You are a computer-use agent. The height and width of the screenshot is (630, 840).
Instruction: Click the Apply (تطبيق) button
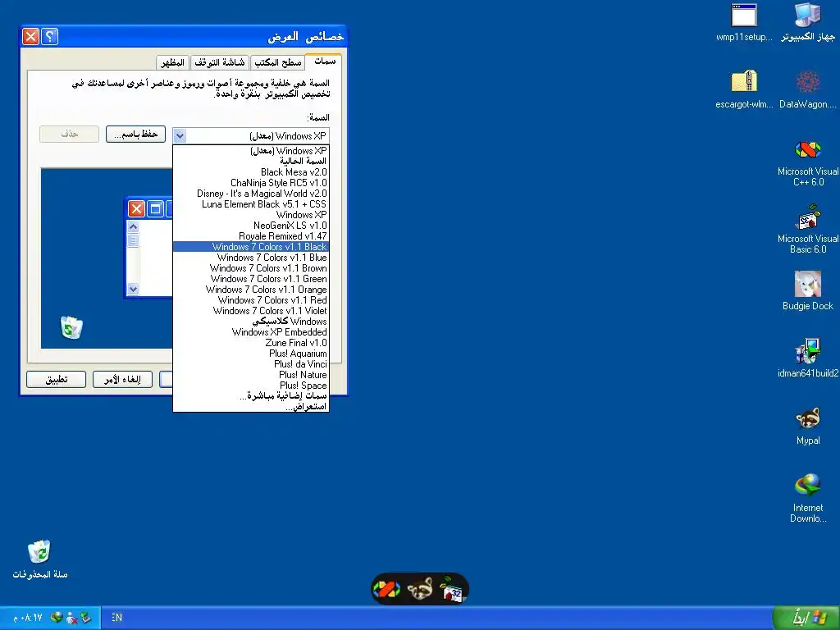pos(57,379)
